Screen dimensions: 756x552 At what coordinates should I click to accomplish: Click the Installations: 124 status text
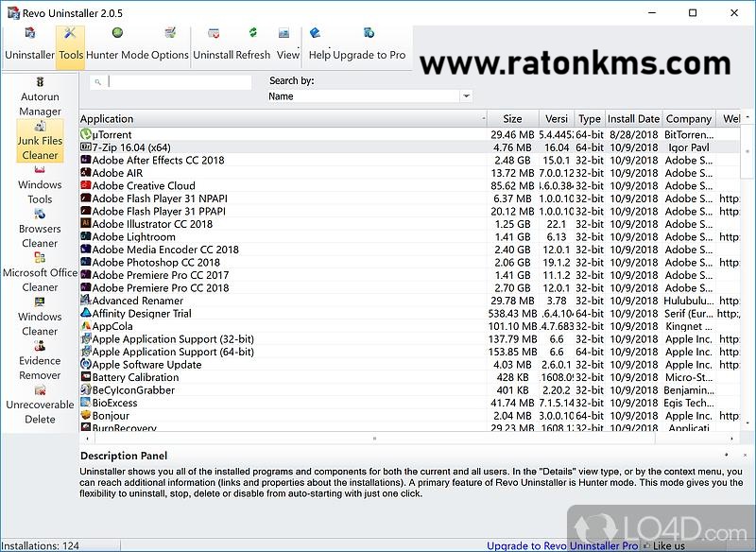(x=41, y=545)
